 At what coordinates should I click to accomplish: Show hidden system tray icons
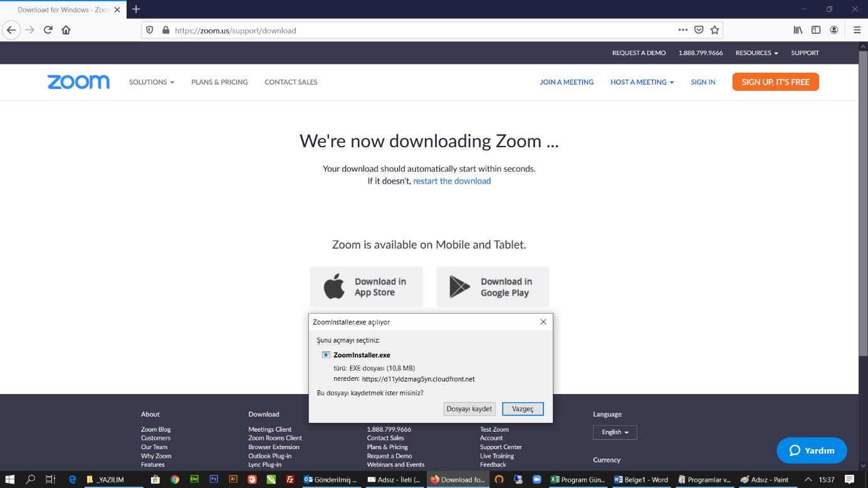point(808,479)
